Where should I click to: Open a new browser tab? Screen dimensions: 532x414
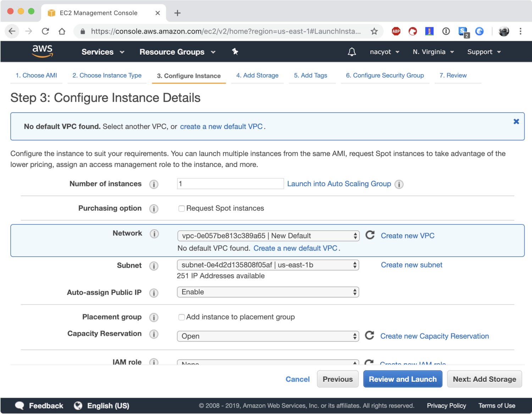[177, 13]
